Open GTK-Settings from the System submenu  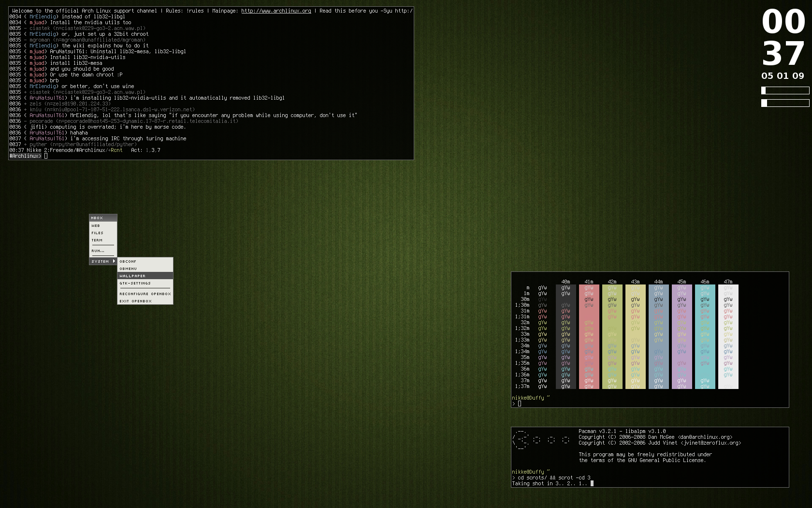(145, 283)
